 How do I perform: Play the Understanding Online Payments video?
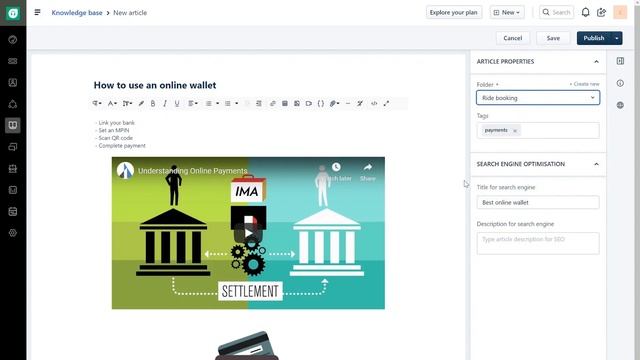tap(248, 233)
